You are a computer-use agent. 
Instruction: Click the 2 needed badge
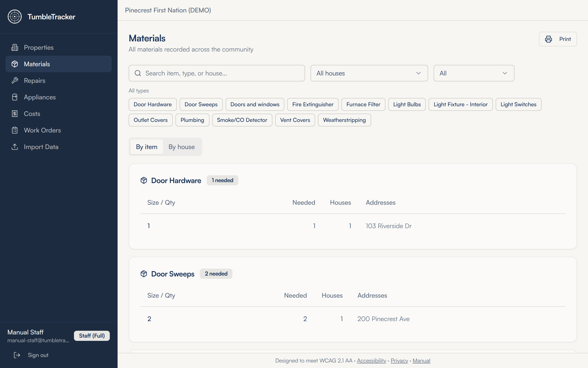[x=216, y=274]
